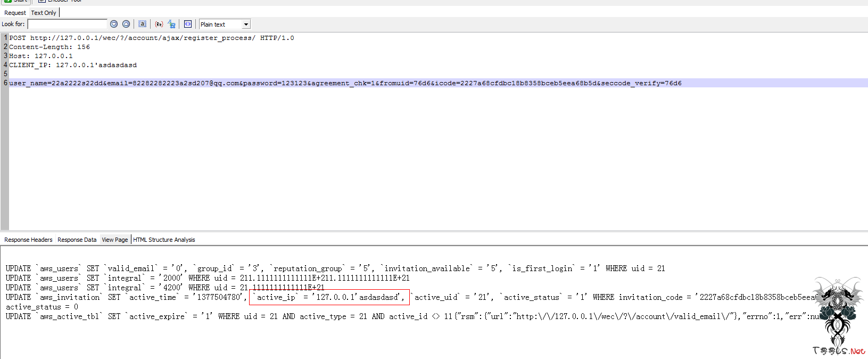Click the POST request line text

point(152,38)
